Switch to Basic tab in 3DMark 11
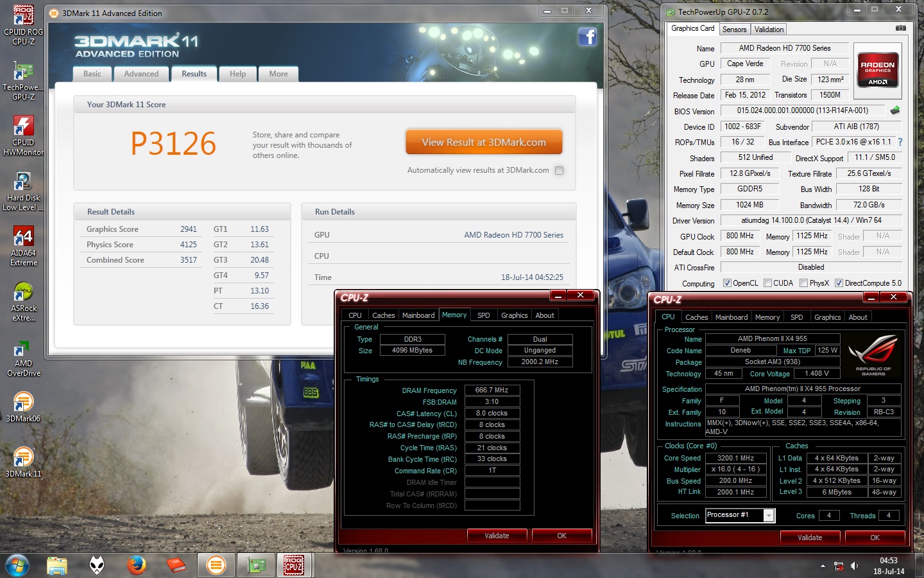 92,74
